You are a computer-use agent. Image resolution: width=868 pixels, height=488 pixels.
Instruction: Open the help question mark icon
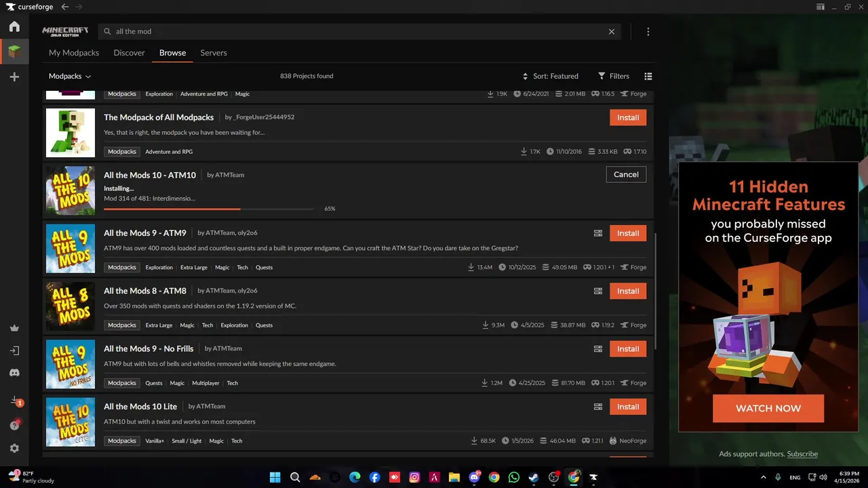coord(14,425)
